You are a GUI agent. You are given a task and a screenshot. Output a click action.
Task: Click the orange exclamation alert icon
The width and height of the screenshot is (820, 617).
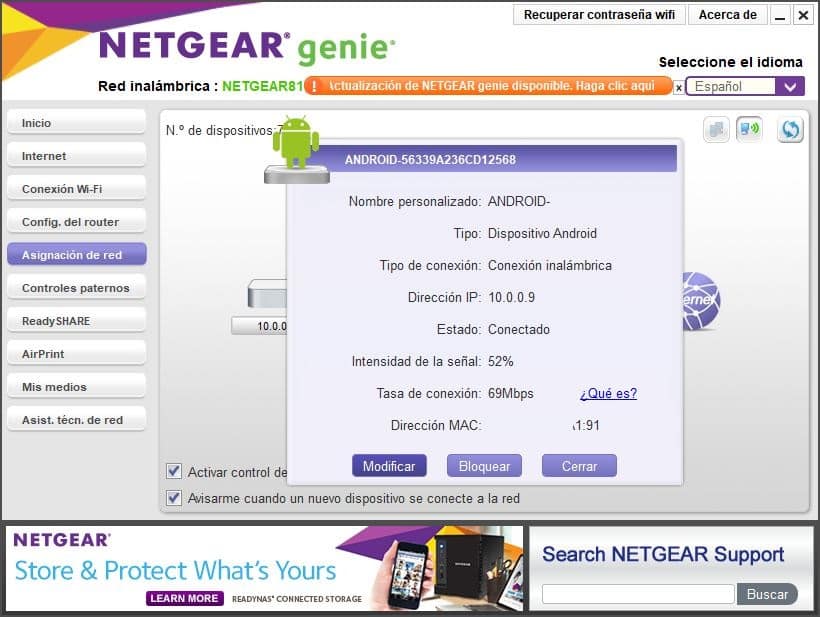coord(314,86)
